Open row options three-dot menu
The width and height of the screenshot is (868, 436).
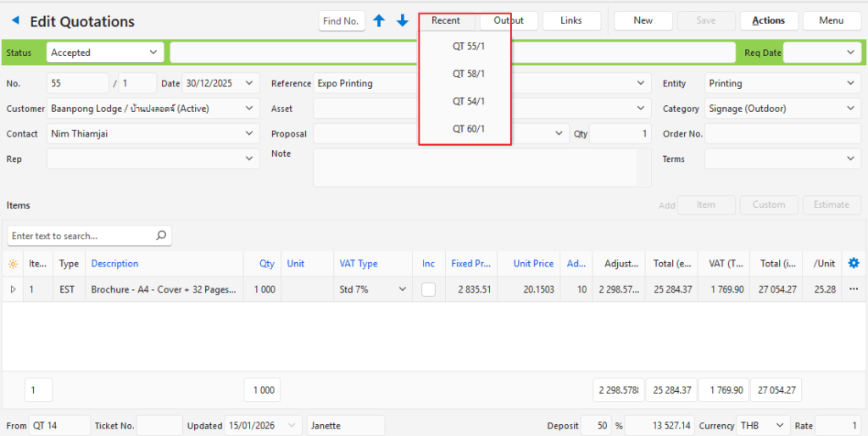pos(854,289)
